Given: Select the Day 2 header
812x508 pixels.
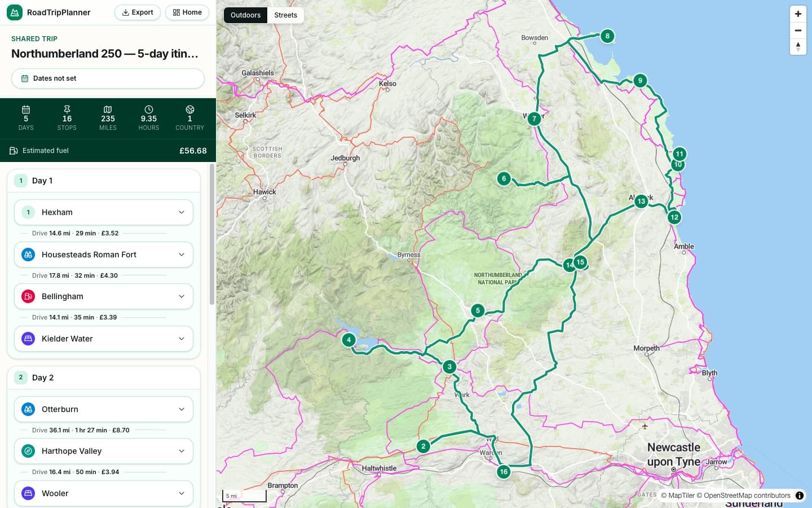Looking at the screenshot, I should pos(104,378).
